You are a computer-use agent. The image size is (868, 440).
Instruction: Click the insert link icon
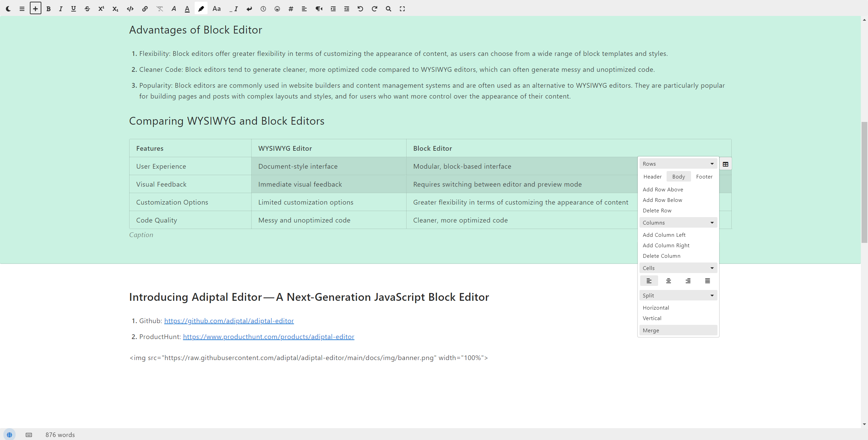(145, 9)
